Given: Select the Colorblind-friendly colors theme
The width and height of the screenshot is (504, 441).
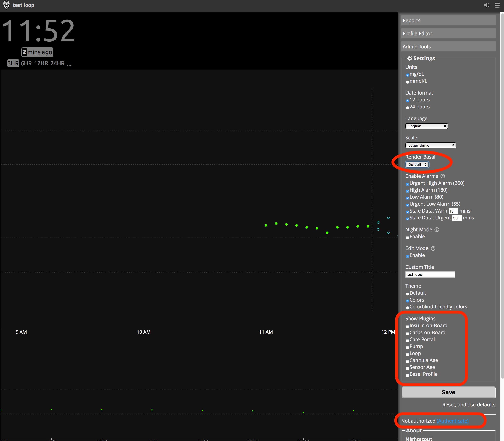Looking at the screenshot, I should (407, 308).
